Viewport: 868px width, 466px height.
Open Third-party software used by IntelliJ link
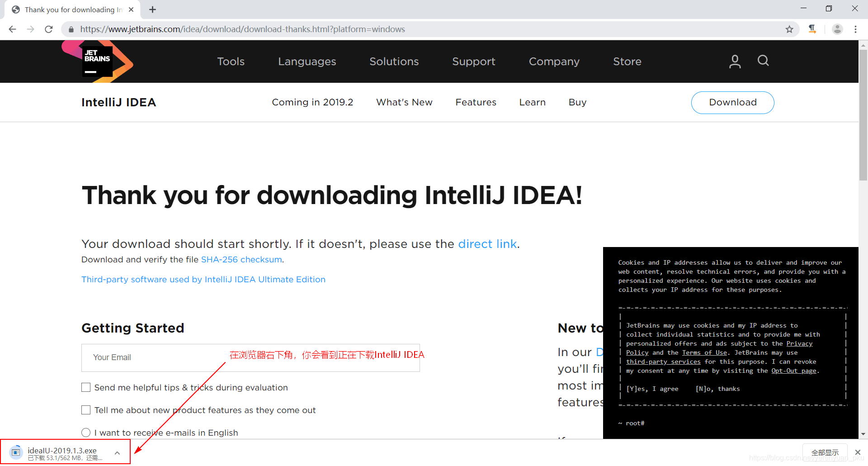pos(203,280)
